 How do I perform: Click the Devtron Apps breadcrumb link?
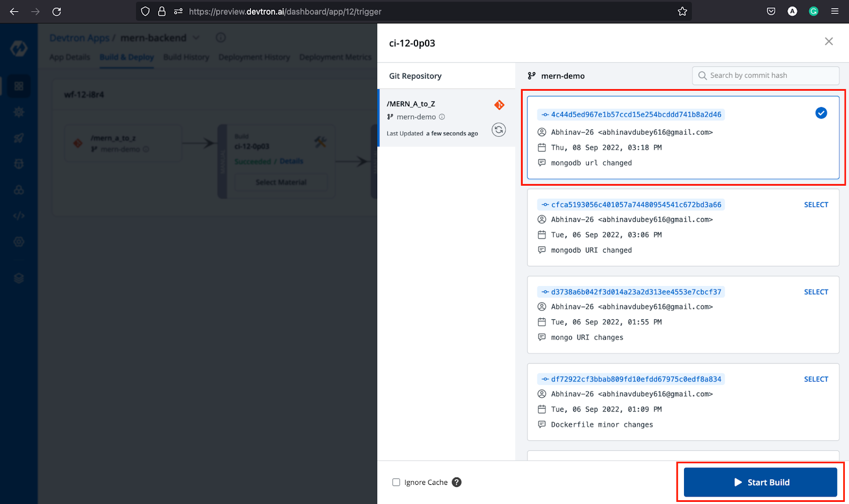(x=79, y=38)
